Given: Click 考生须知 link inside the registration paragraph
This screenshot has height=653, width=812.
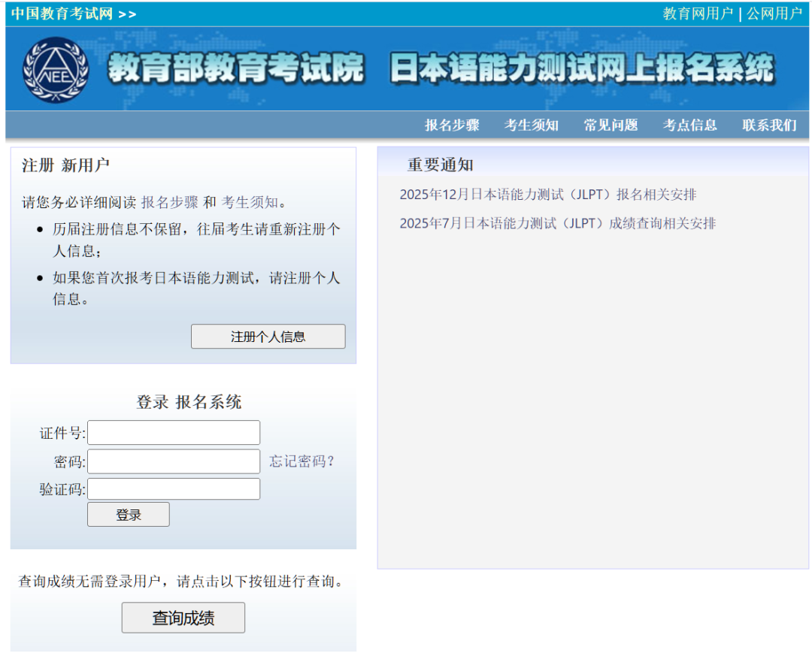Looking at the screenshot, I should [250, 202].
